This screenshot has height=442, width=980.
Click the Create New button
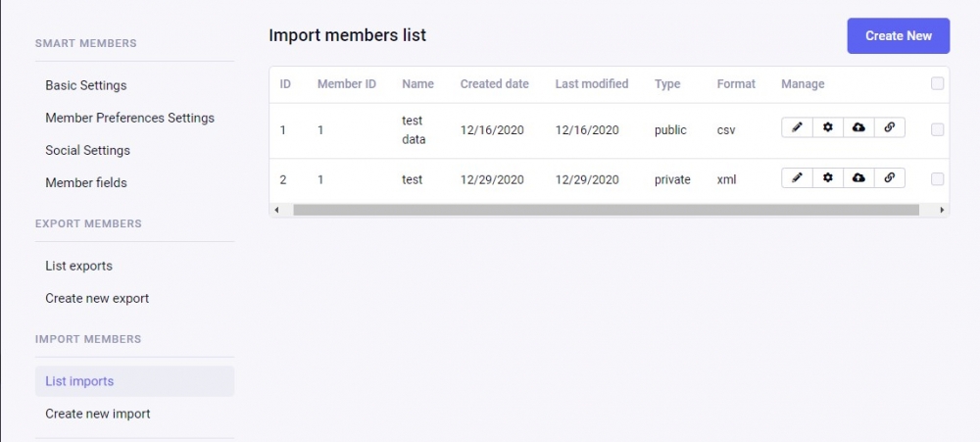(x=898, y=35)
